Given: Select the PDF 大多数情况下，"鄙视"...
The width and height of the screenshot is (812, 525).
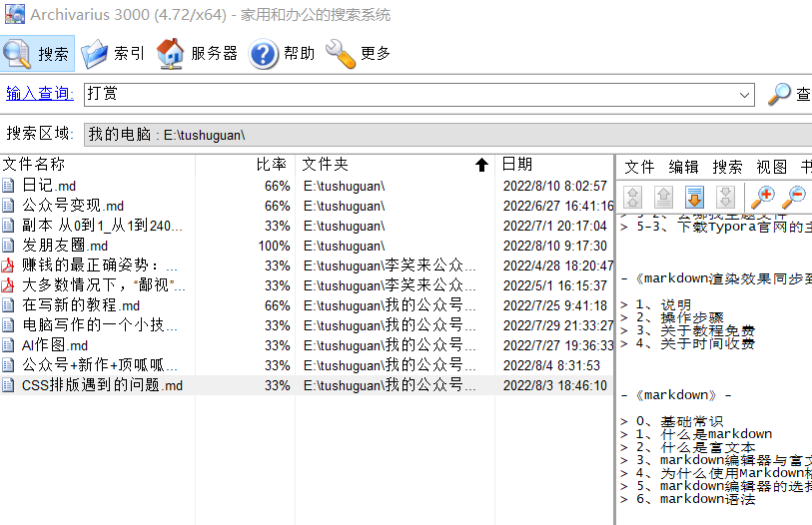Looking at the screenshot, I should (104, 285).
